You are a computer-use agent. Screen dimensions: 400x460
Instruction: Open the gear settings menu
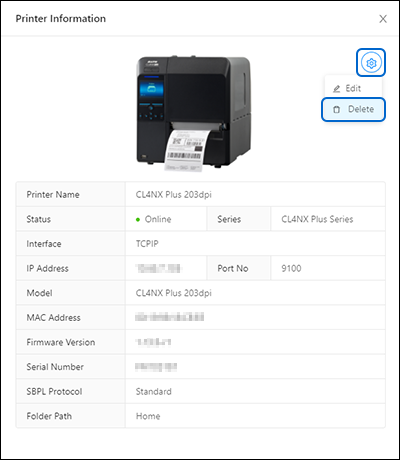tap(371, 63)
